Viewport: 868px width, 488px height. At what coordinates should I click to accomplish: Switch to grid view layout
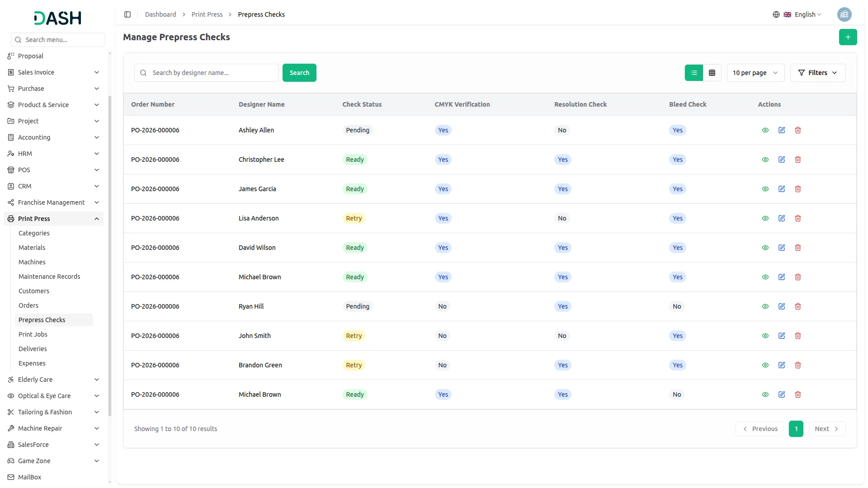point(712,73)
